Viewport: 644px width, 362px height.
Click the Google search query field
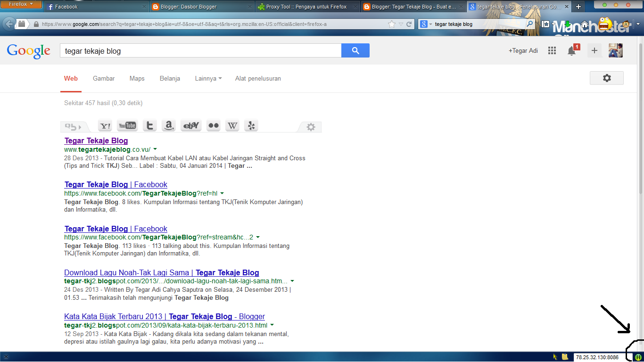coord(200,51)
